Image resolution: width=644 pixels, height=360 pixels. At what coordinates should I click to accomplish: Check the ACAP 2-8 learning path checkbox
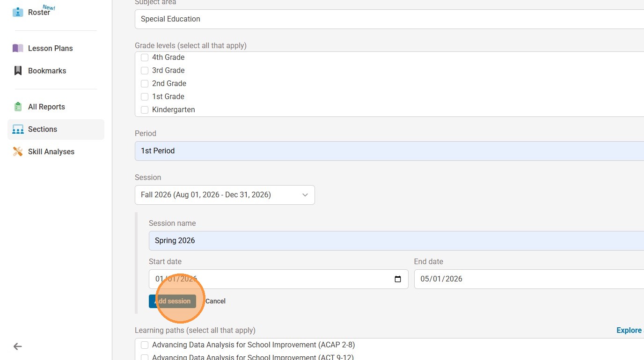coord(145,345)
